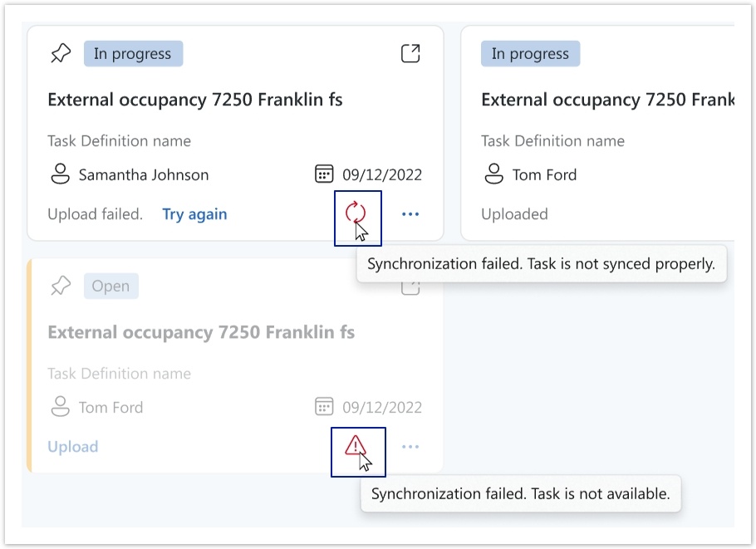
Task: Open the first External occupancy 7250 Franklin fs title
Action: pos(195,100)
